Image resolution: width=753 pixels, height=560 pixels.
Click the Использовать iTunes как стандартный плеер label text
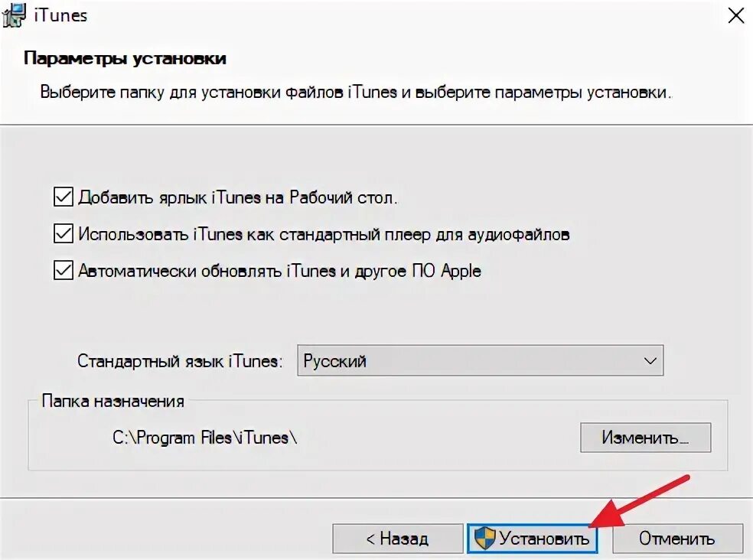324,234
